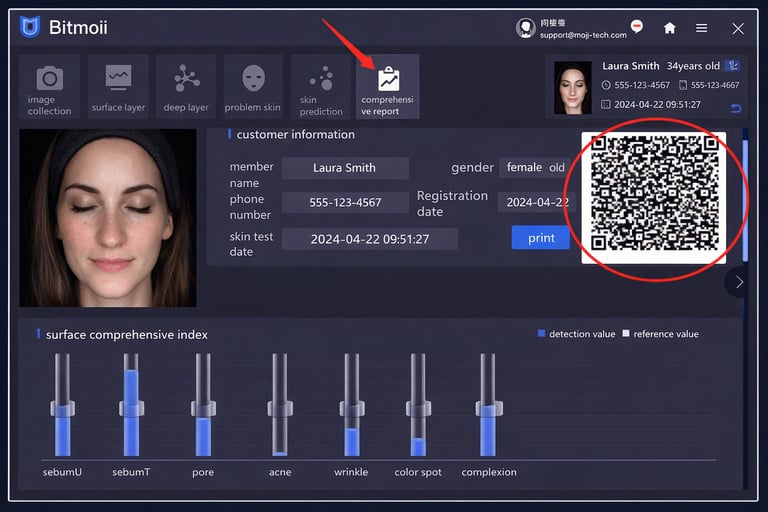Click the vertical scrollbar on right edge
Screen dimensions: 768x512
[745, 201]
